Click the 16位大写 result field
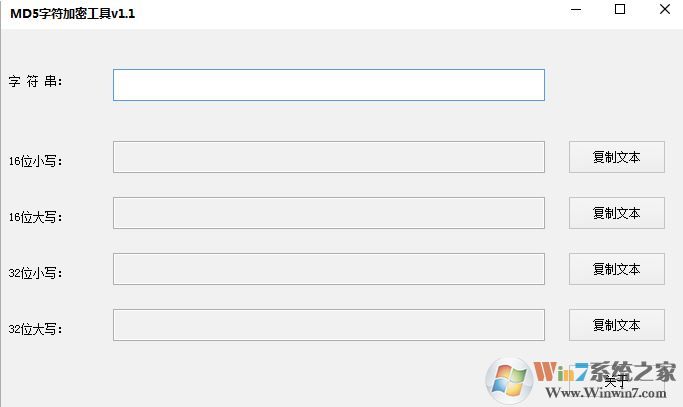683x407 pixels. [x=328, y=213]
